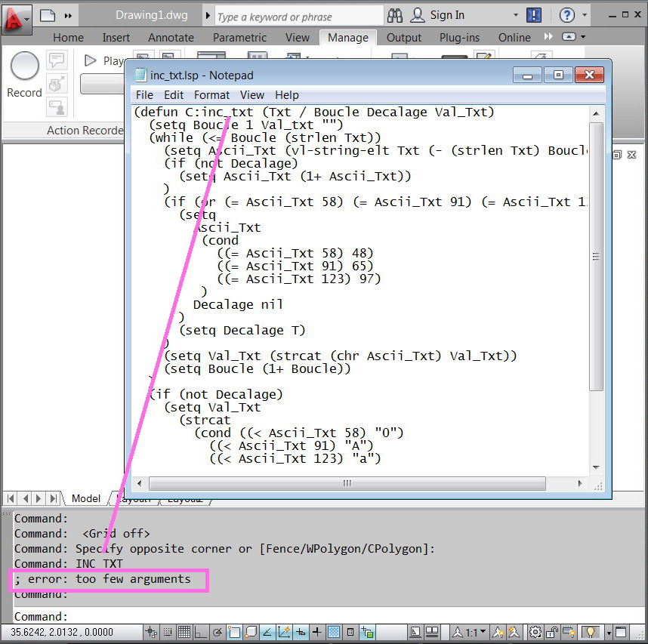Click the Infocenter search field
The image size is (648, 644).
point(299,17)
